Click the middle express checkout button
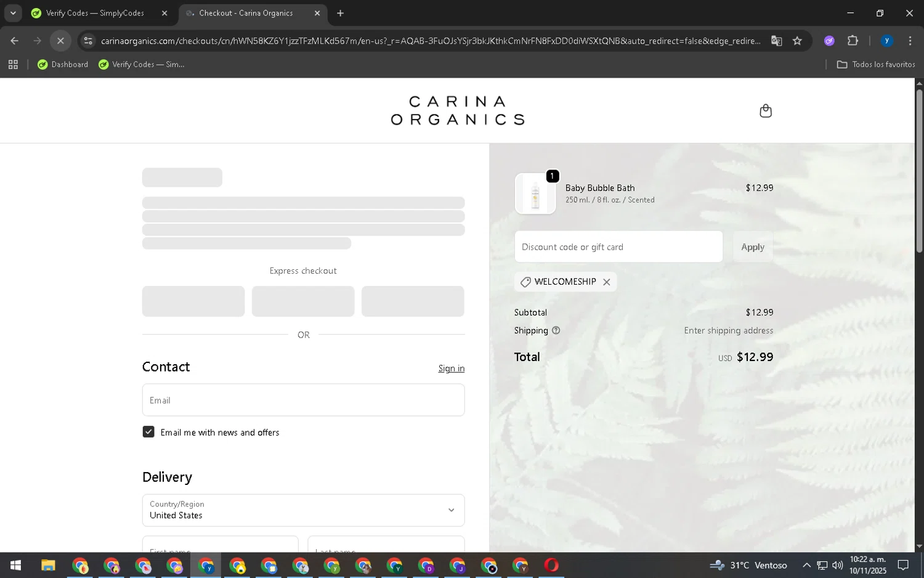This screenshot has width=924, height=578. [x=303, y=301]
